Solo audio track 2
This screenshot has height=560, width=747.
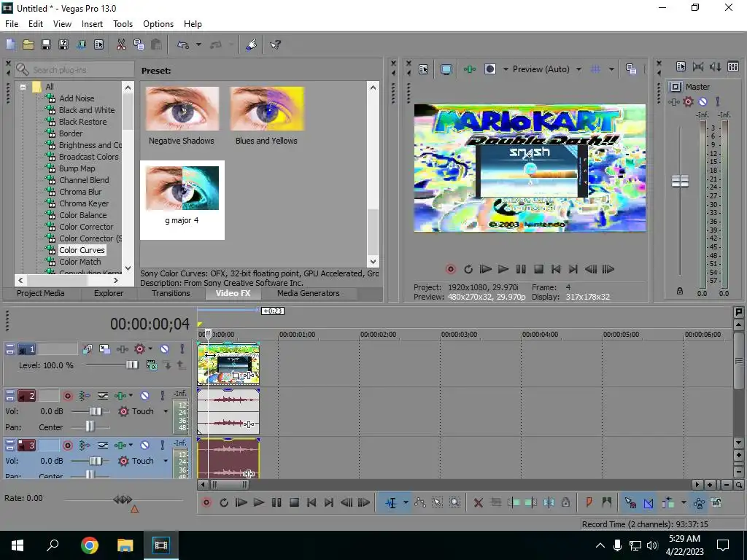coord(163,395)
